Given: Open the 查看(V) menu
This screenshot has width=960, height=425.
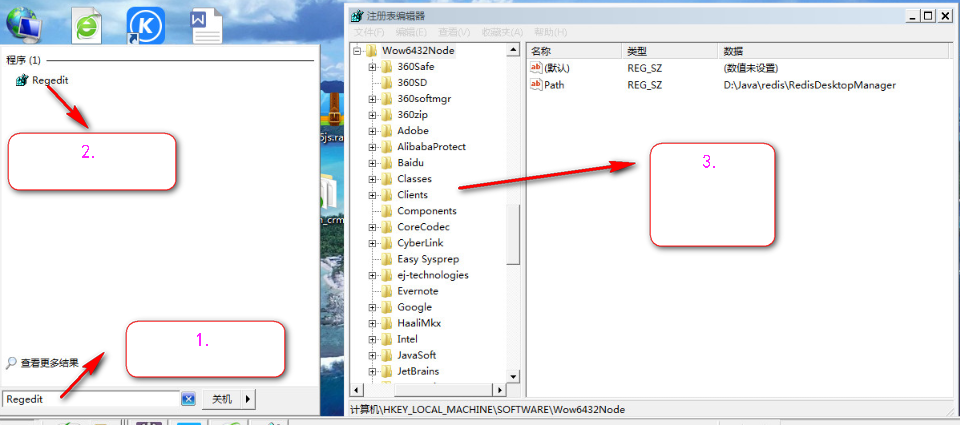Looking at the screenshot, I should point(454,32).
